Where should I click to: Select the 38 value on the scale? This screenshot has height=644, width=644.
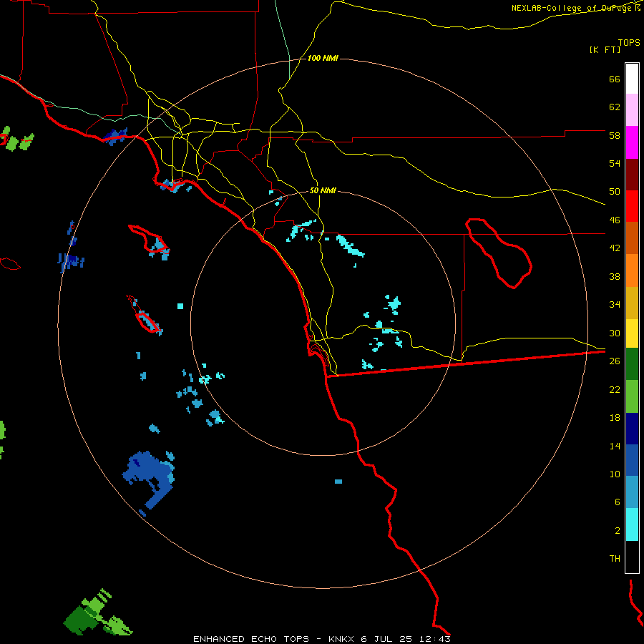[615, 276]
